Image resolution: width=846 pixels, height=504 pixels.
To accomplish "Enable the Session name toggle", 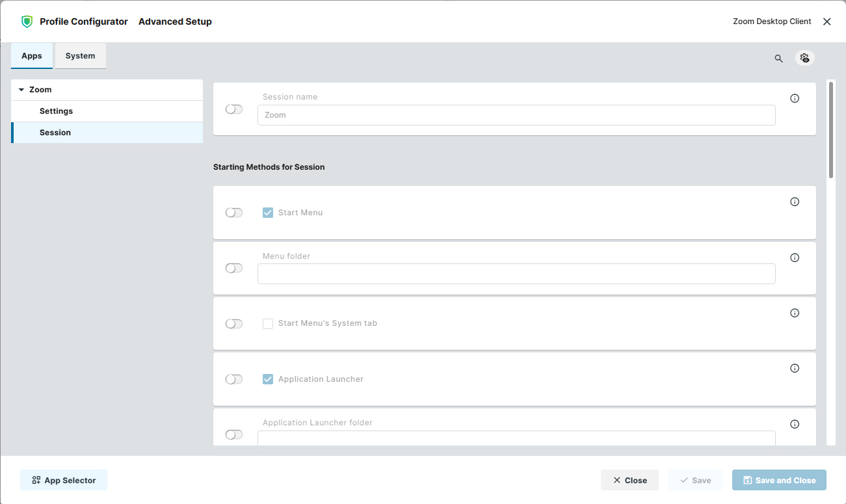I will (x=234, y=109).
